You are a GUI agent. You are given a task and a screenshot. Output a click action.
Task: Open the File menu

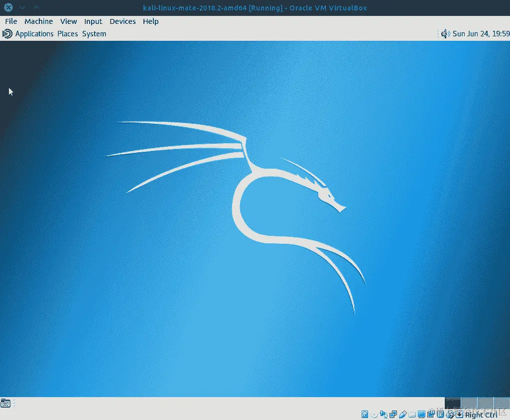(11, 21)
